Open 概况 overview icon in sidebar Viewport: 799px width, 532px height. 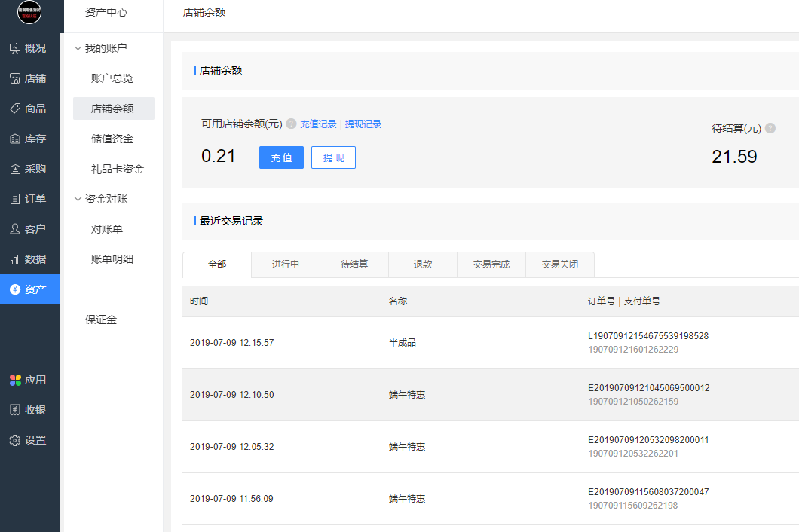[x=15, y=48]
